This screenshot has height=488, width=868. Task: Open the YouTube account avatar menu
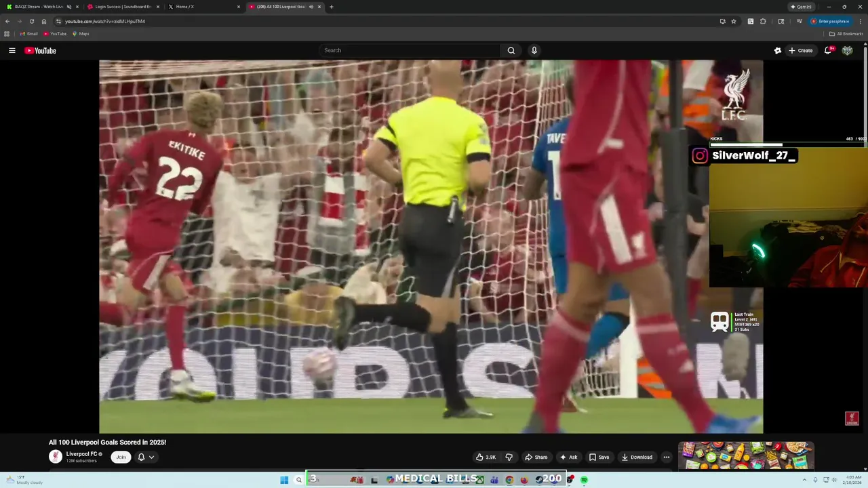pyautogui.click(x=847, y=51)
